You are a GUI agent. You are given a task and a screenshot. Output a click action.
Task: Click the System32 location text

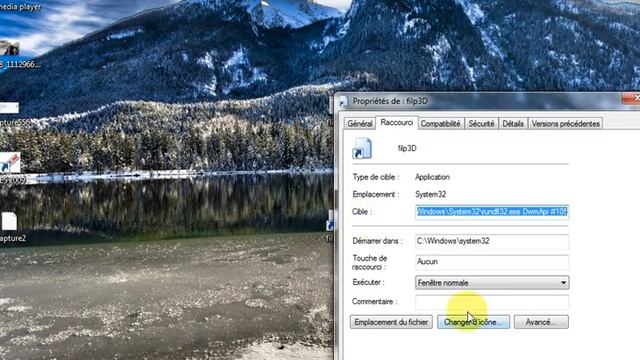click(x=431, y=194)
